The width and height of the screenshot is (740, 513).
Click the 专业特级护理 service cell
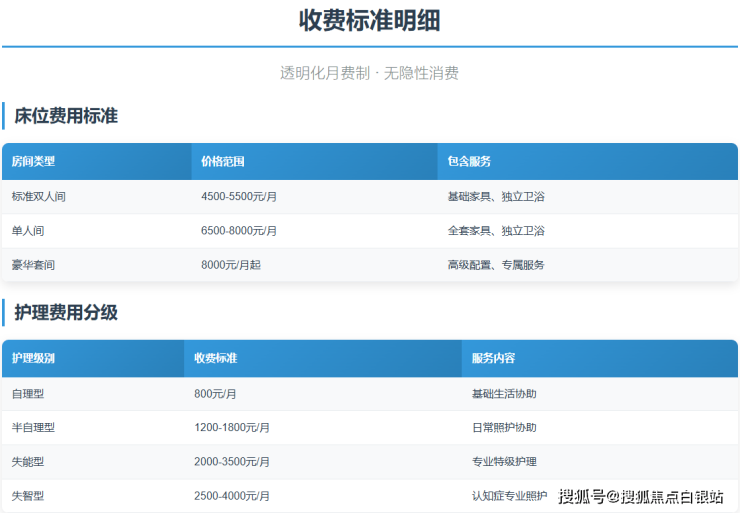(x=504, y=462)
